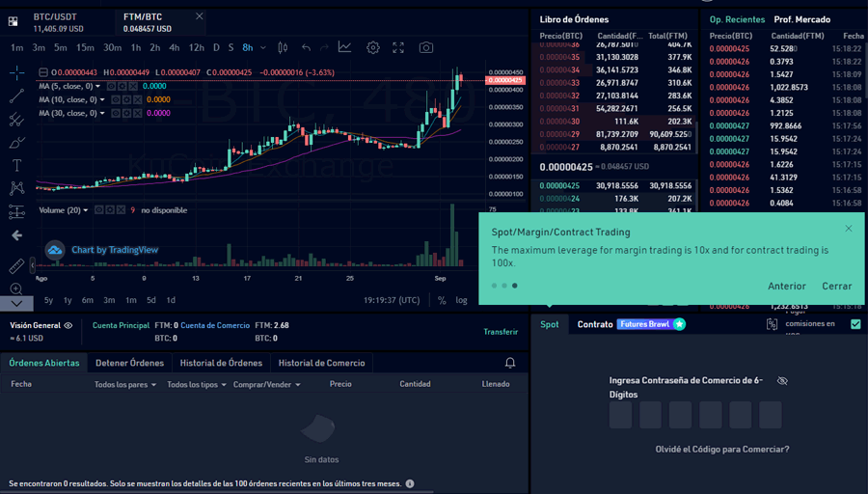Screen dimensions: 868x494
Task: Click Olvidé el Código para Comerciar link
Action: click(x=721, y=450)
